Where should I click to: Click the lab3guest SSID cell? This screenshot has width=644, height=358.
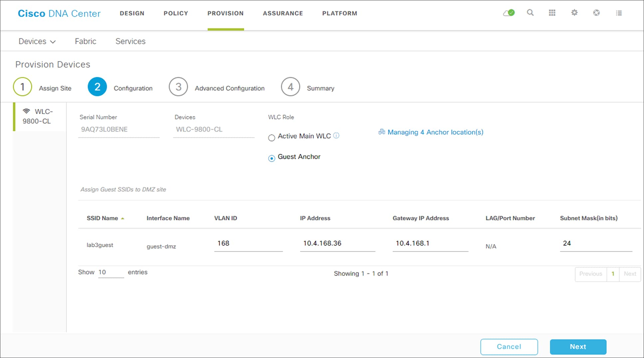(x=100, y=245)
